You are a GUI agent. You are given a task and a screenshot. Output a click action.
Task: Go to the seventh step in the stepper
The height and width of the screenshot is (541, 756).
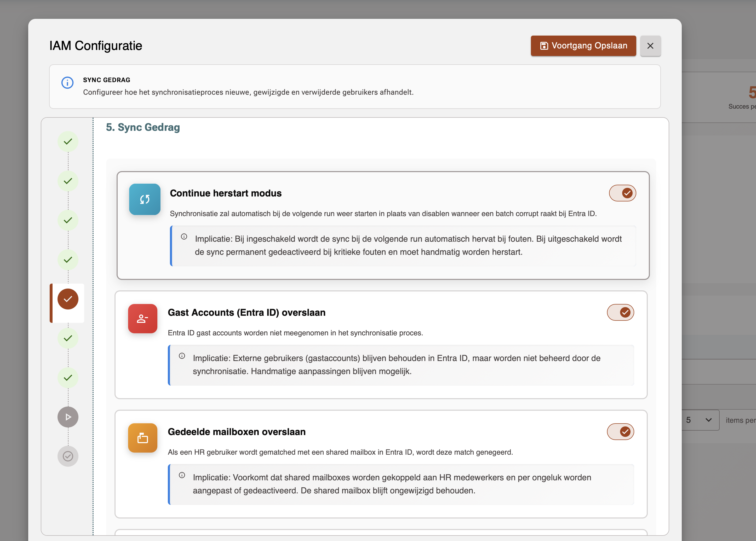click(x=68, y=378)
